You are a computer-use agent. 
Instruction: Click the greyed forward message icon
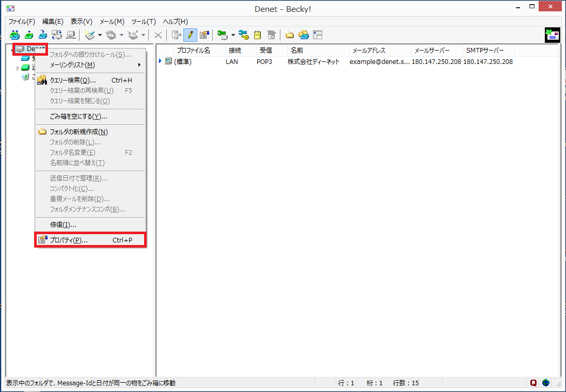tap(133, 35)
